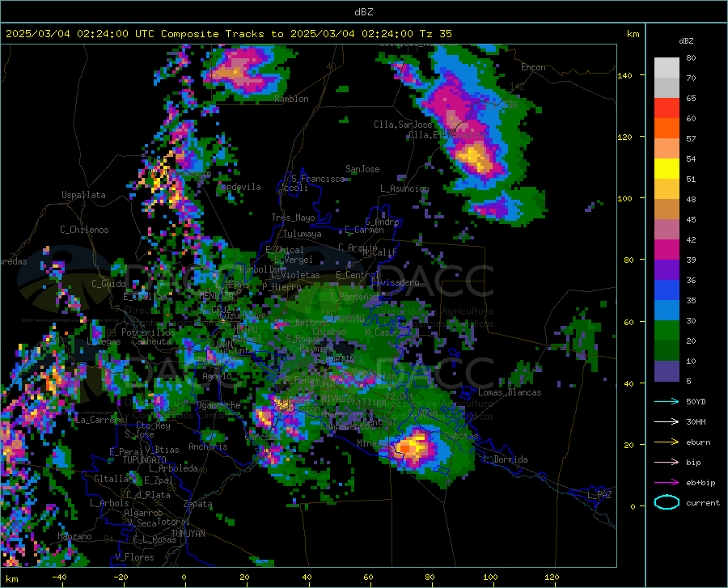Image resolution: width=728 pixels, height=588 pixels.
Task: Select the red 60 dBZ color swatch
Action: [667, 108]
